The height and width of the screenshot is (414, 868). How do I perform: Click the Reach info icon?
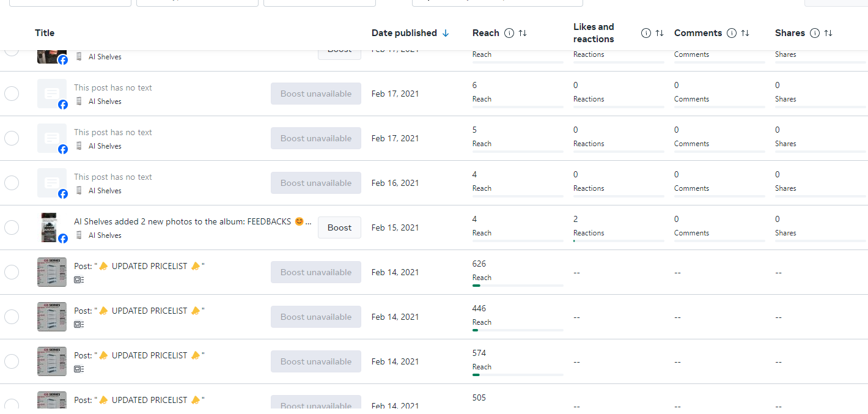click(x=509, y=33)
